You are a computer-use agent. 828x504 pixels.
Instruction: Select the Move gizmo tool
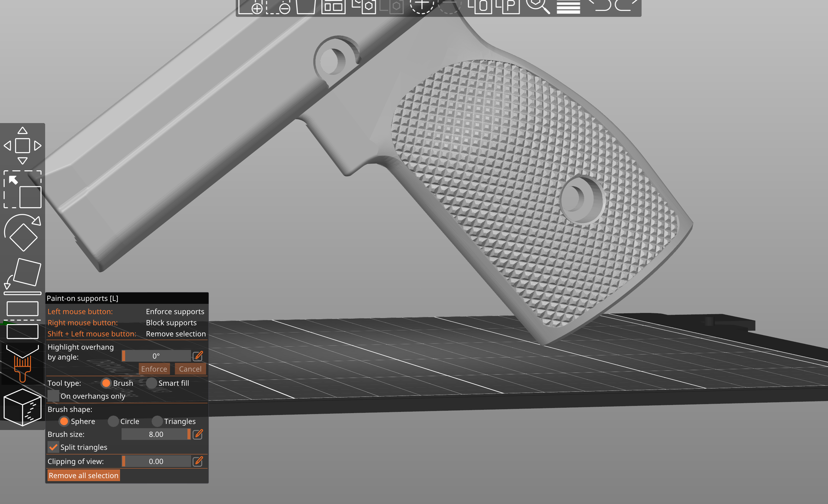(23, 146)
